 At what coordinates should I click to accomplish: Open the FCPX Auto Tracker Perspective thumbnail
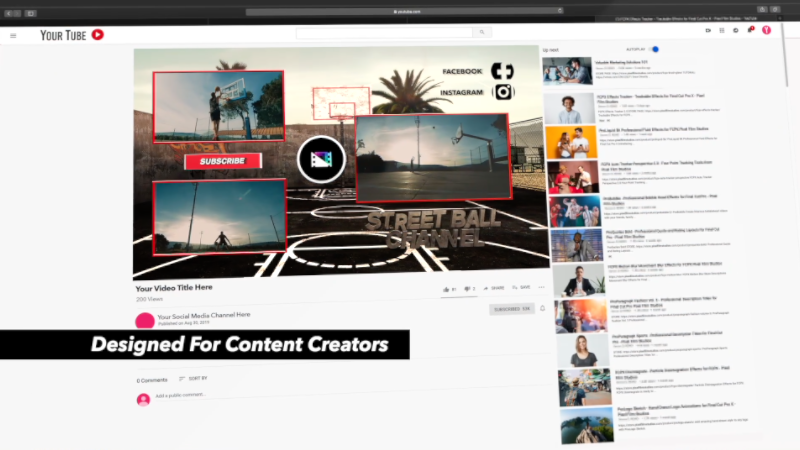pyautogui.click(x=573, y=178)
